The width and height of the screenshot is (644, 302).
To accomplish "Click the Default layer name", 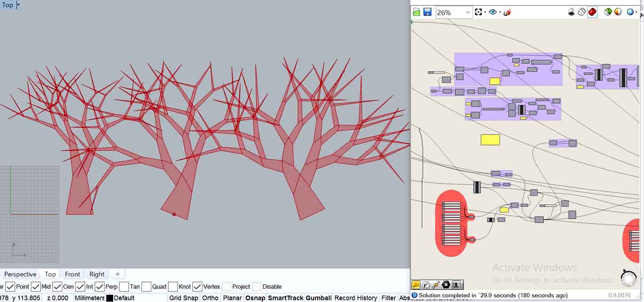I will tap(124, 298).
